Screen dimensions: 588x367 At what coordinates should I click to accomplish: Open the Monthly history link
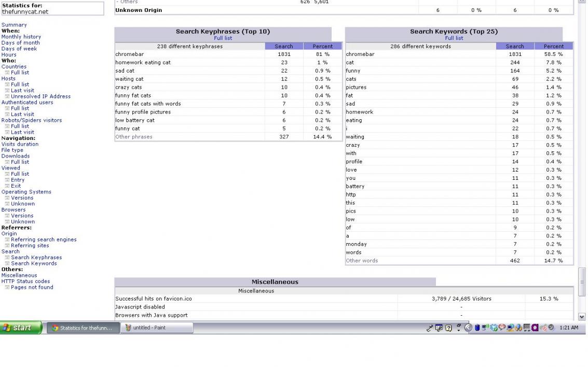tap(21, 37)
